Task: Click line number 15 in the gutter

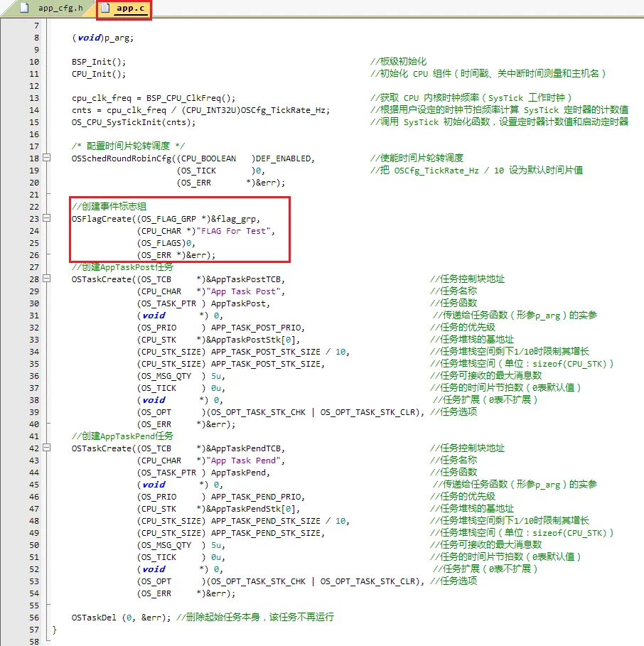Action: click(35, 122)
